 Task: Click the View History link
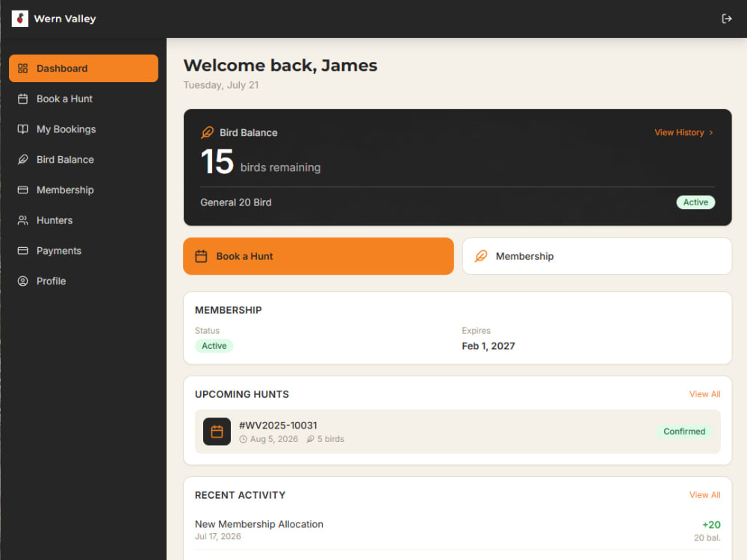[684, 132]
